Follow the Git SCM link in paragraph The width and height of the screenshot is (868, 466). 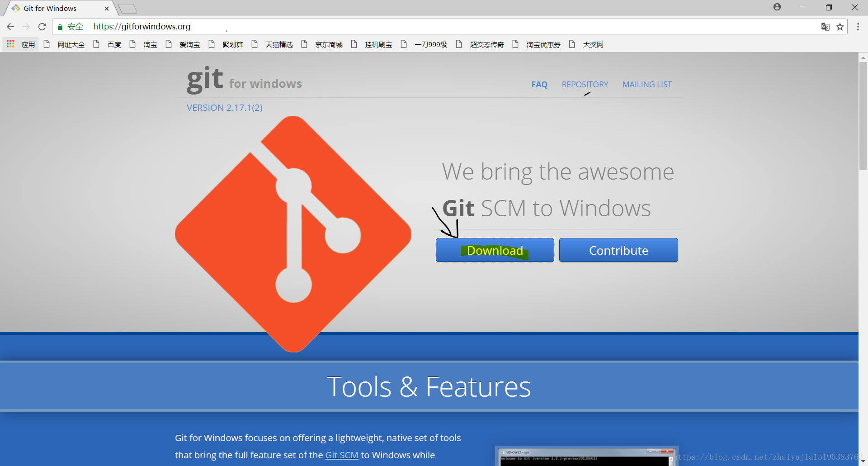click(342, 455)
